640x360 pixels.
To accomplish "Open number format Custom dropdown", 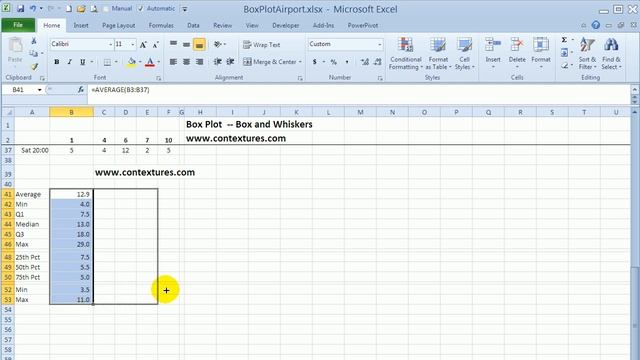I will pos(380,44).
